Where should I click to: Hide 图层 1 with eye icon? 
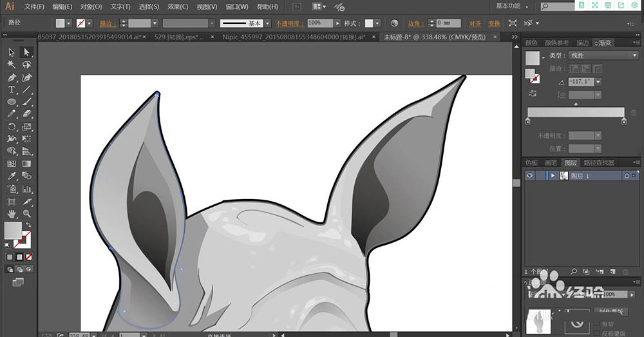530,176
